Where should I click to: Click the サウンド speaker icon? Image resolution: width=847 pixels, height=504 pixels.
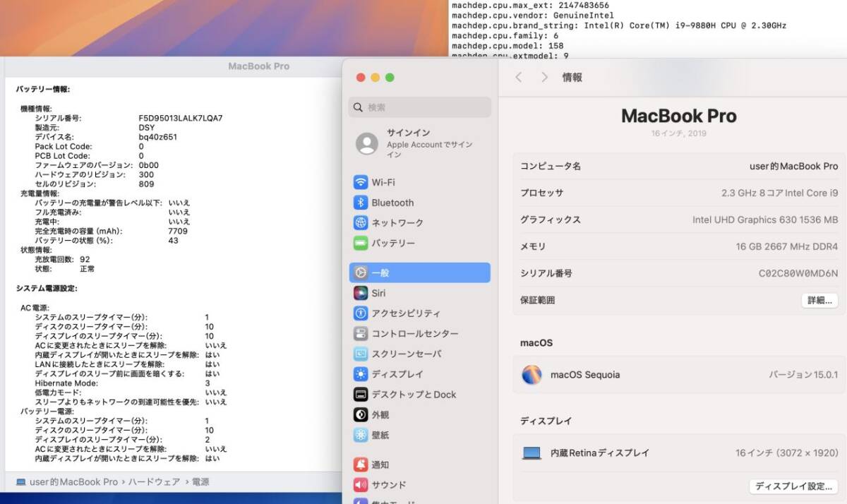click(361, 485)
